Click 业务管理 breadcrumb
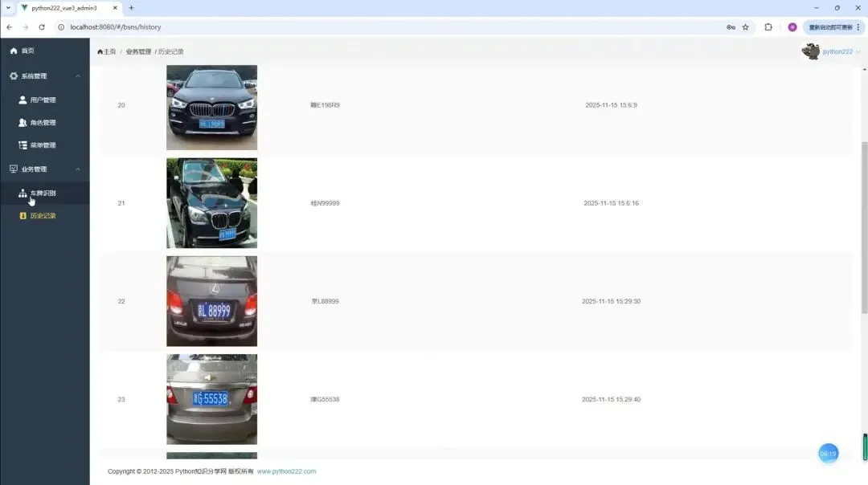 138,51
